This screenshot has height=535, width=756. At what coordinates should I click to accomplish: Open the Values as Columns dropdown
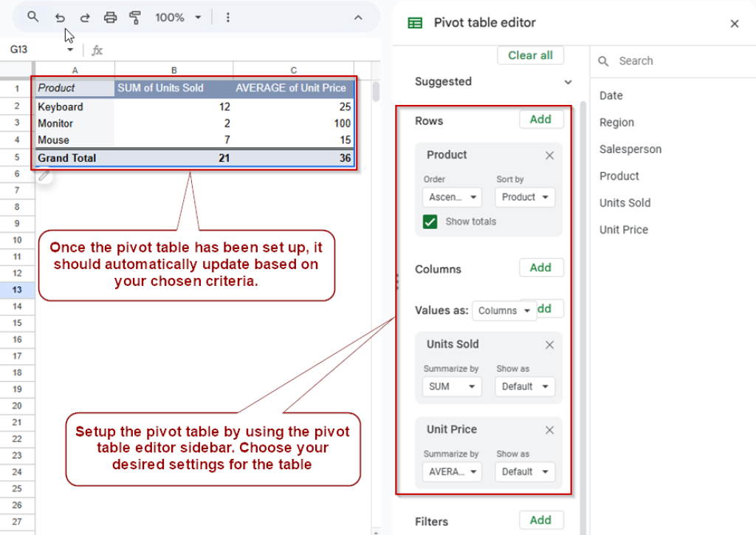(x=504, y=310)
